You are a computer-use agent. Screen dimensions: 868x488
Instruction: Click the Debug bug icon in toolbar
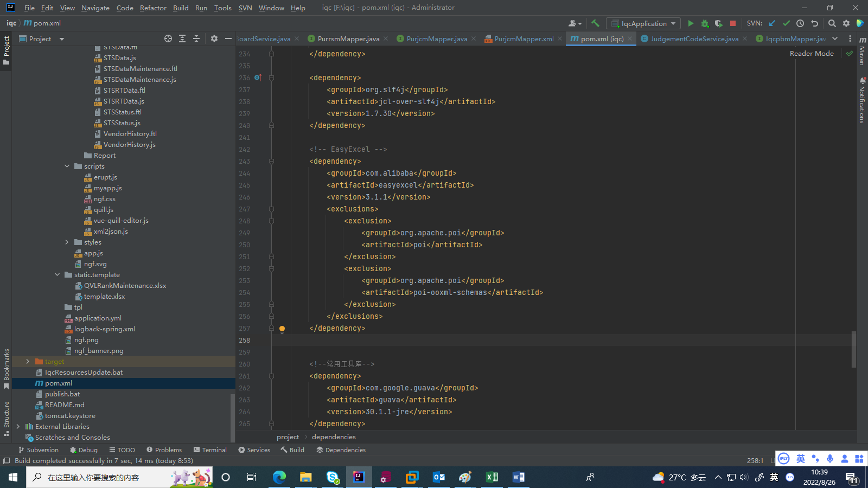click(x=705, y=23)
